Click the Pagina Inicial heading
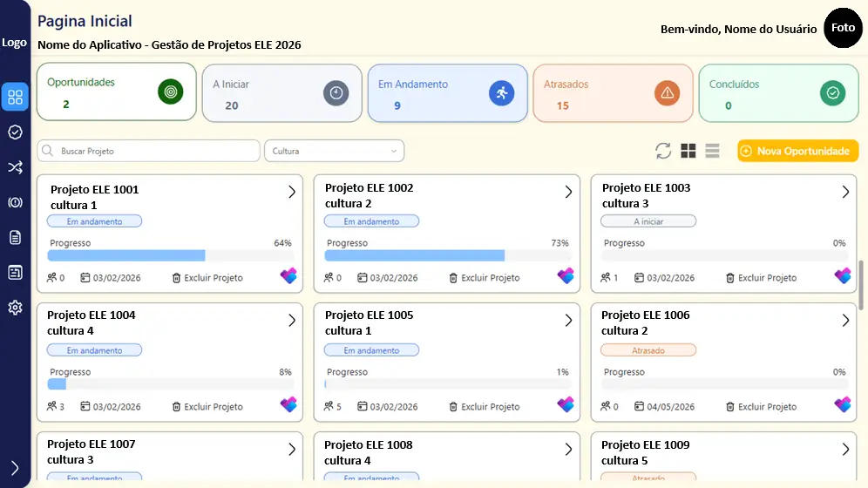 (x=85, y=21)
